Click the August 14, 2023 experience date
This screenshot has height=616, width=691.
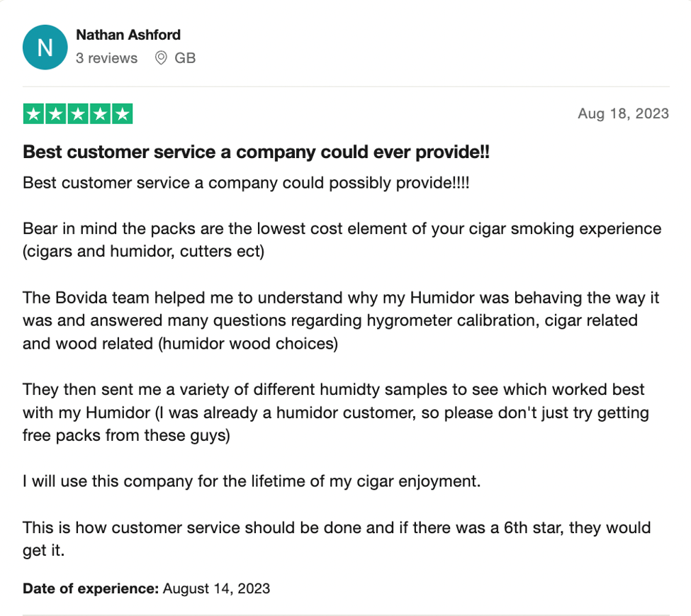(216, 588)
